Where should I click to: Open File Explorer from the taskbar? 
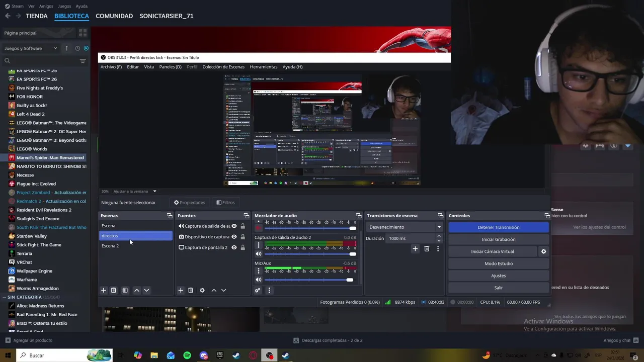(x=154, y=355)
